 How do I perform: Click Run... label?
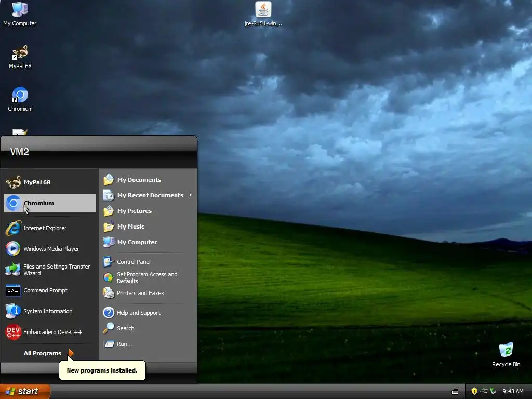point(125,344)
